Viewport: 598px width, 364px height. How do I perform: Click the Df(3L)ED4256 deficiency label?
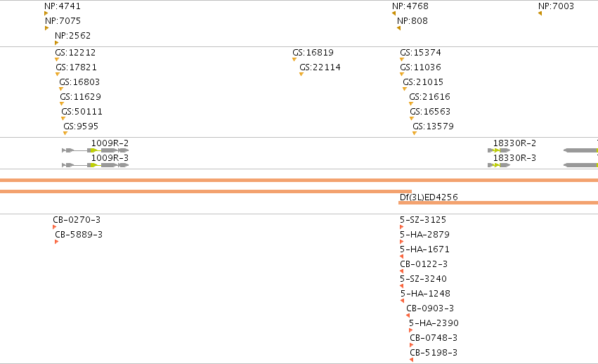coord(428,197)
